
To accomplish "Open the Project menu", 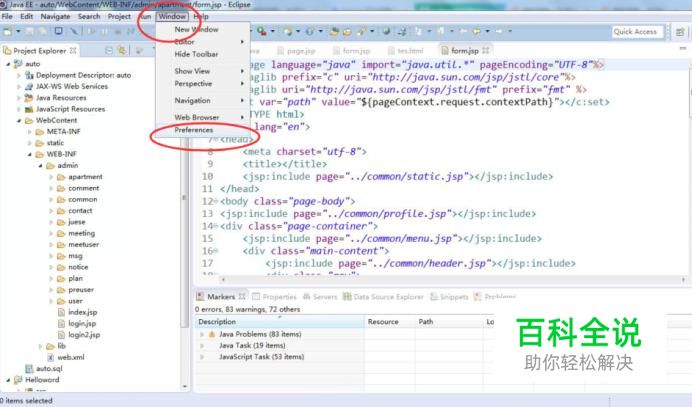I will [x=119, y=16].
